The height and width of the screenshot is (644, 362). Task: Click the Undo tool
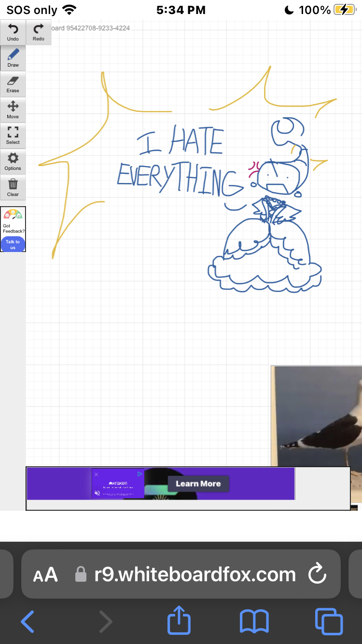tap(13, 32)
